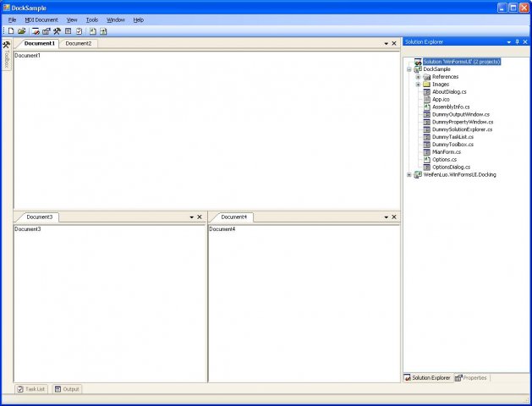This screenshot has width=532, height=406.
Task: Open the Document1 pane window-list dropdown
Action: click(x=386, y=43)
